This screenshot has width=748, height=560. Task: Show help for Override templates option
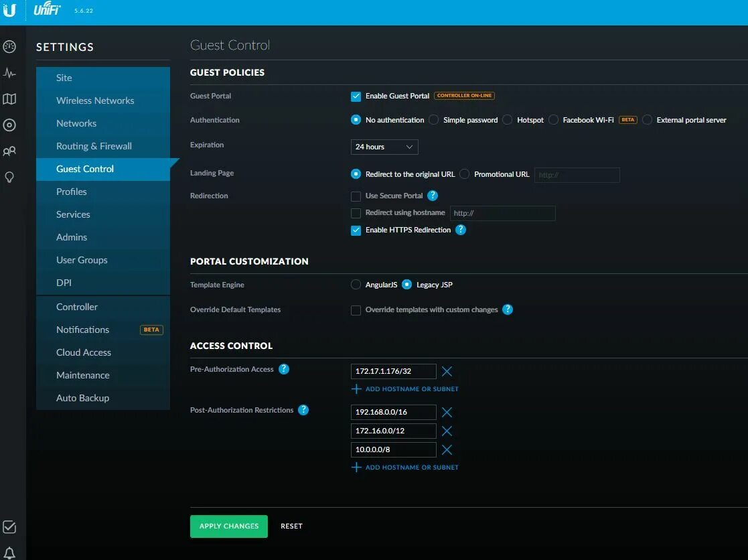point(508,309)
